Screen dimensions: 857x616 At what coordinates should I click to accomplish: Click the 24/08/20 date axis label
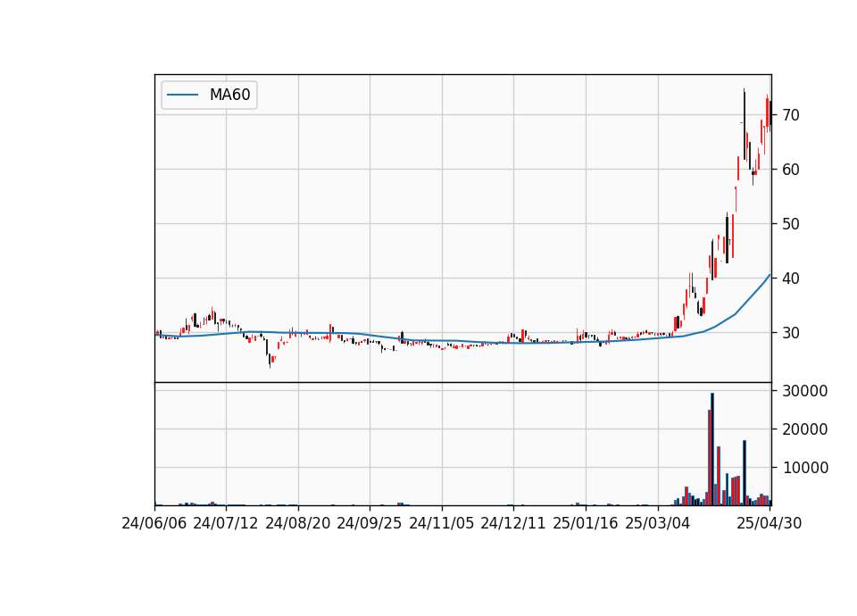pos(298,523)
